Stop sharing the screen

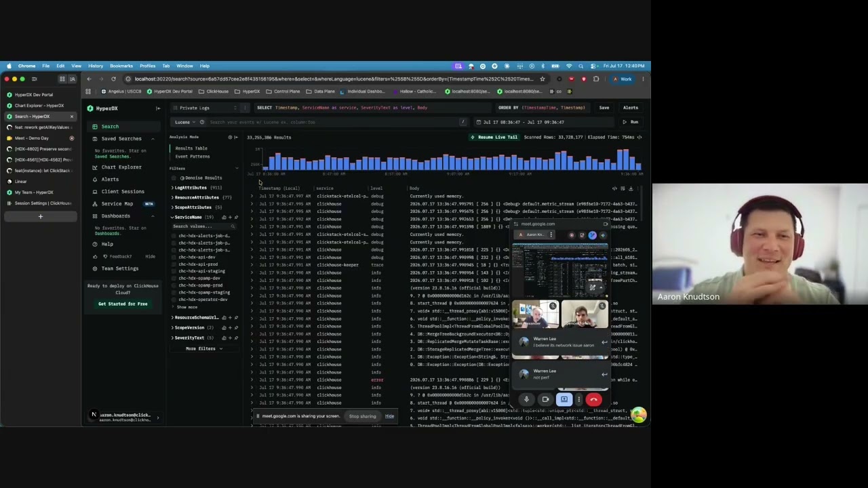pos(362,416)
